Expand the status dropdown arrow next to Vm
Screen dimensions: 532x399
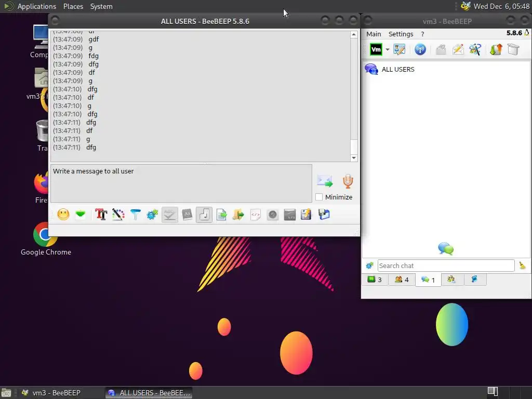tap(387, 49)
